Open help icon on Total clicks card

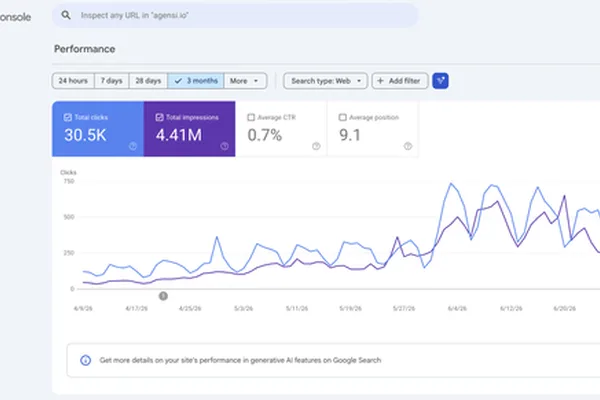[x=133, y=146]
